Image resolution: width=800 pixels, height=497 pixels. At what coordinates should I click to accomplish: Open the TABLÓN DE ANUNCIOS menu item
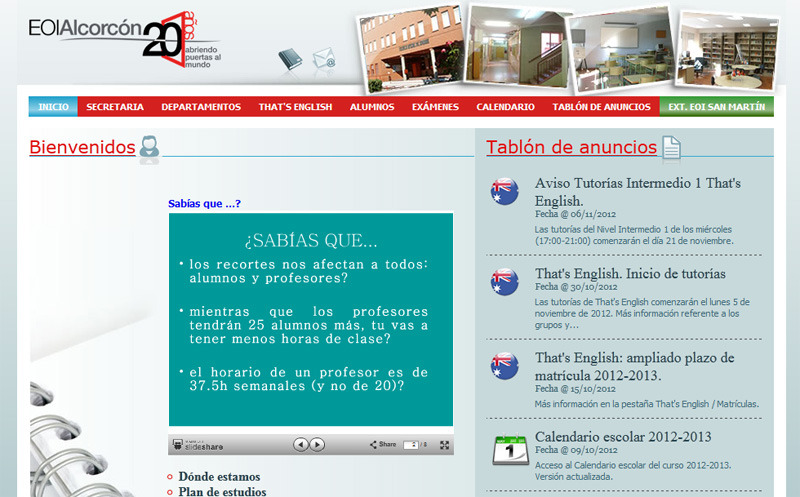[601, 107]
